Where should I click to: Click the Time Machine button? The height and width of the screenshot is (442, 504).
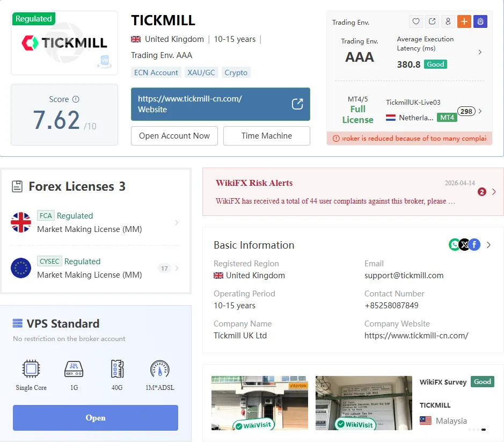(x=266, y=136)
